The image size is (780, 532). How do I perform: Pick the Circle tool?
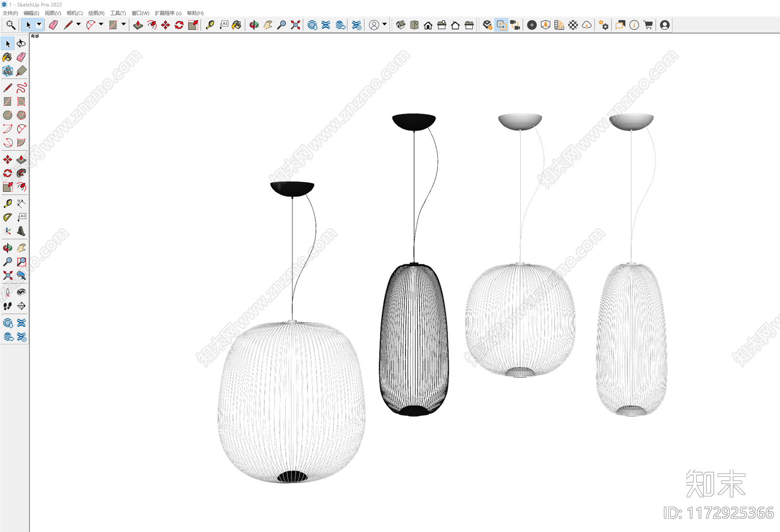(7, 115)
